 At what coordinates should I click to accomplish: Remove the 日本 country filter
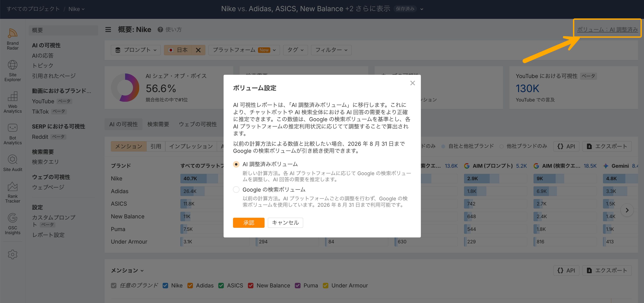point(198,50)
